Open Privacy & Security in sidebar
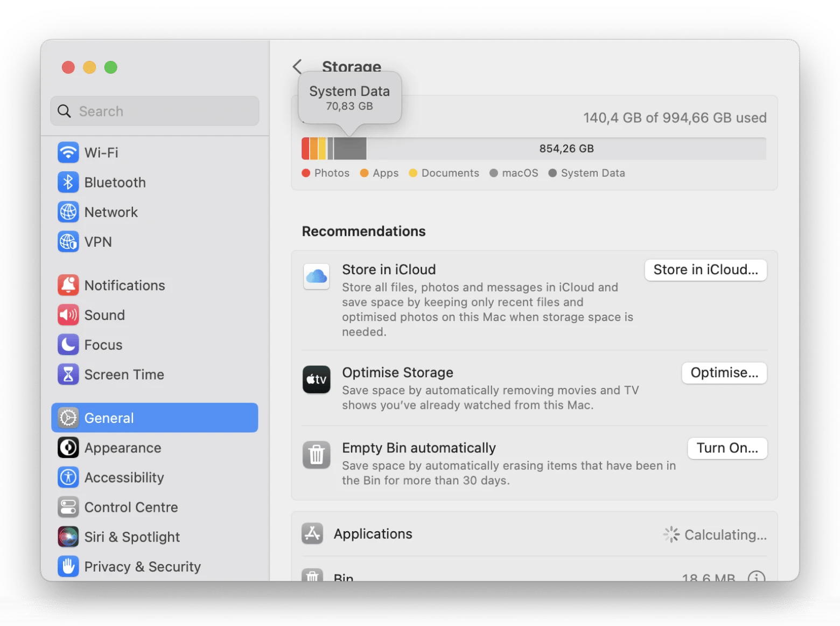This screenshot has width=840, height=626. click(142, 567)
